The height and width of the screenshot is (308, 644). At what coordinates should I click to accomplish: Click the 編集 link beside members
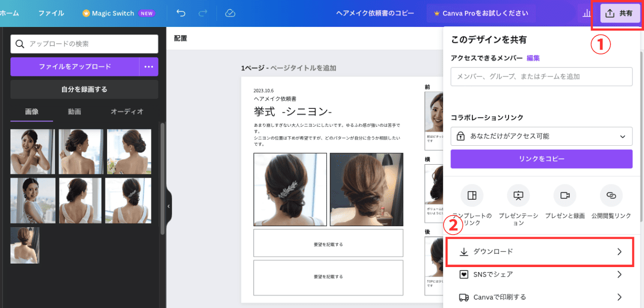click(x=533, y=58)
